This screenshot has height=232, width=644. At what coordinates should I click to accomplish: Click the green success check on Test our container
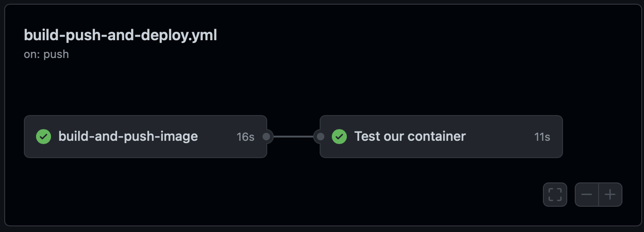pos(339,137)
